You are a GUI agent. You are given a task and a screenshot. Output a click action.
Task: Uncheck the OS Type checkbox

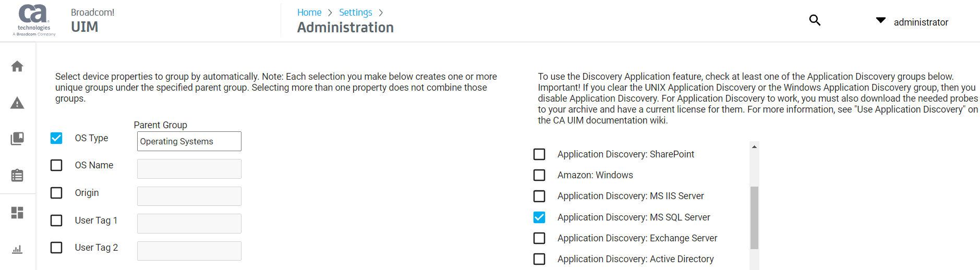(x=56, y=138)
